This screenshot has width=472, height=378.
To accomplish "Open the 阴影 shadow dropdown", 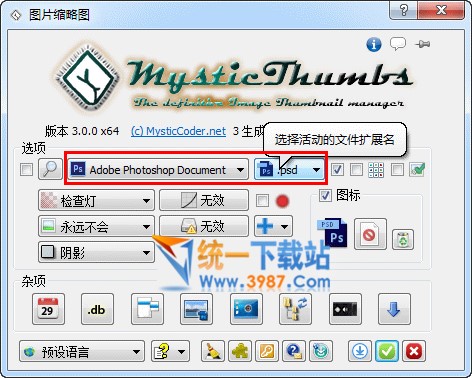I will [96, 252].
